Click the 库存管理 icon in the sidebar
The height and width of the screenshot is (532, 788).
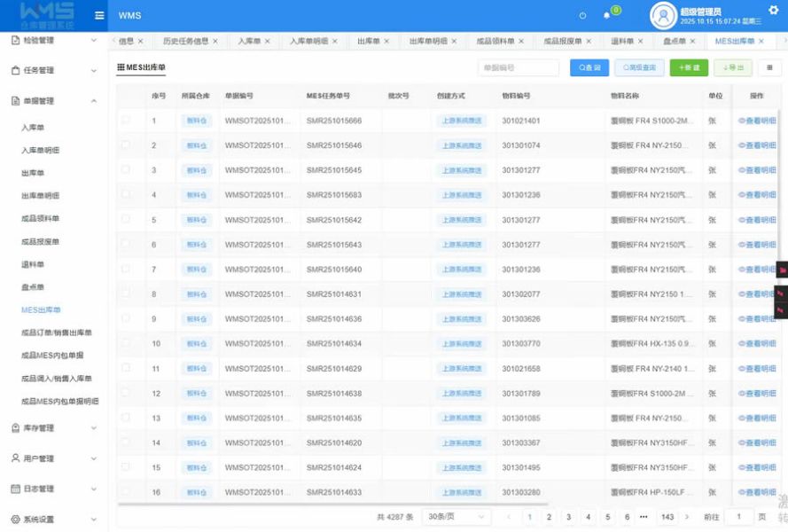point(16,428)
